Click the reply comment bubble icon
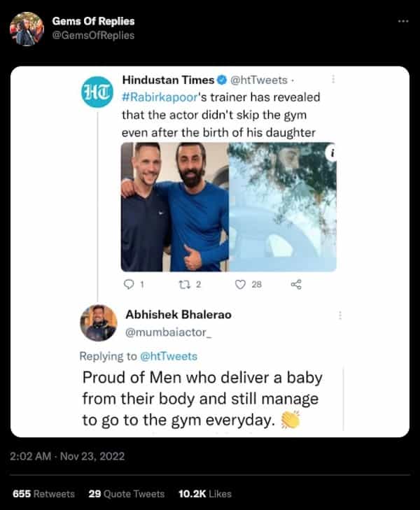This screenshot has height=510, width=420. pyautogui.click(x=128, y=284)
